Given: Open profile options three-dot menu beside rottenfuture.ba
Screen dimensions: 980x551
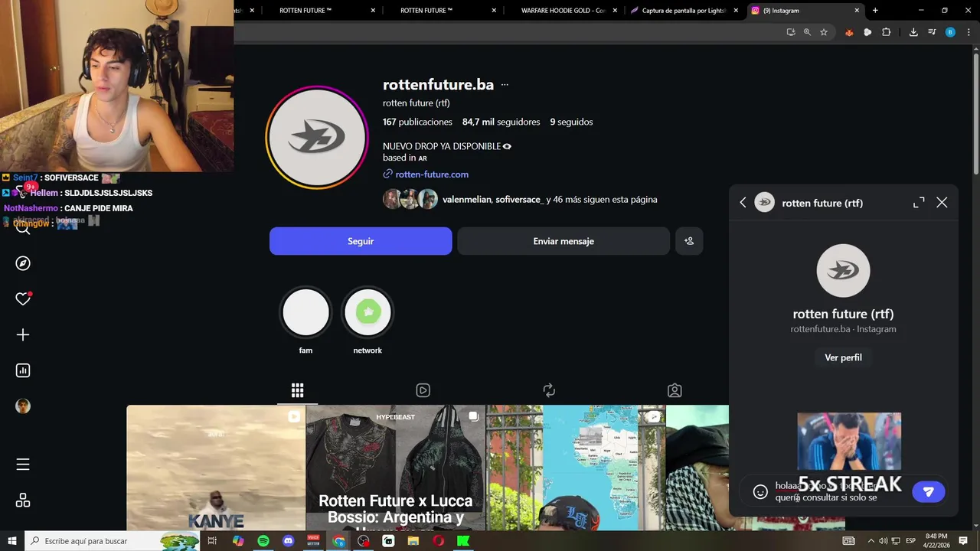Looking at the screenshot, I should pyautogui.click(x=505, y=85).
